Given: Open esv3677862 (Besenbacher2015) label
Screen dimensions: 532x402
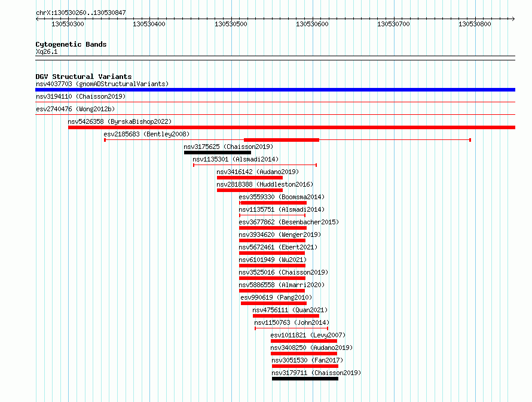Looking at the screenshot, I should pos(289,222).
